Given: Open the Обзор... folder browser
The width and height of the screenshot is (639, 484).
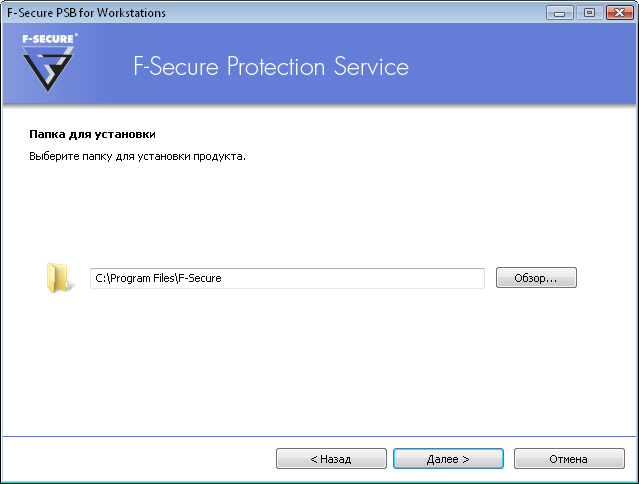Looking at the screenshot, I should (x=536, y=278).
